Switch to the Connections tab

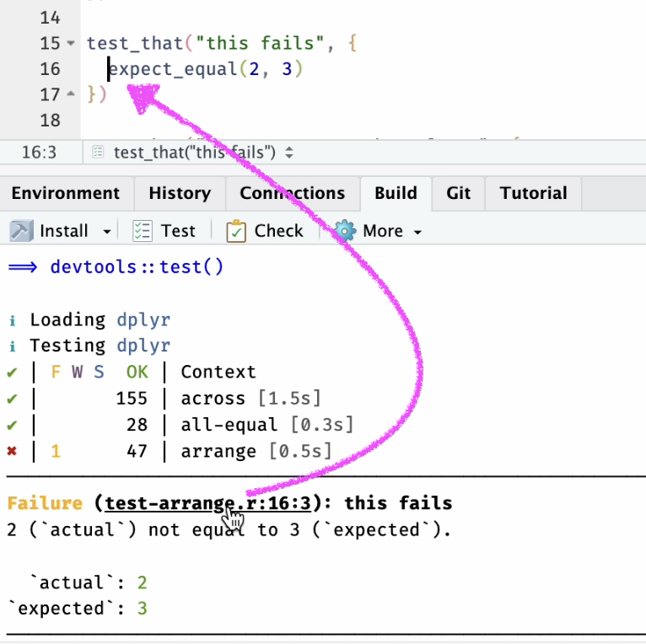click(x=293, y=193)
